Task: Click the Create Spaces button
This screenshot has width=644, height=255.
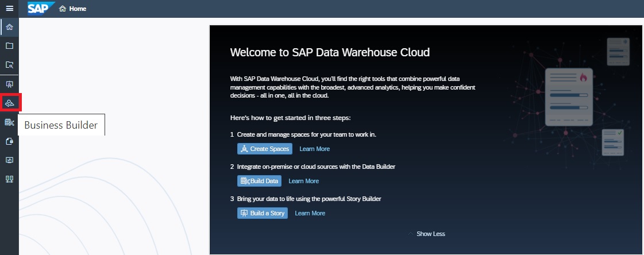Action: click(264, 149)
